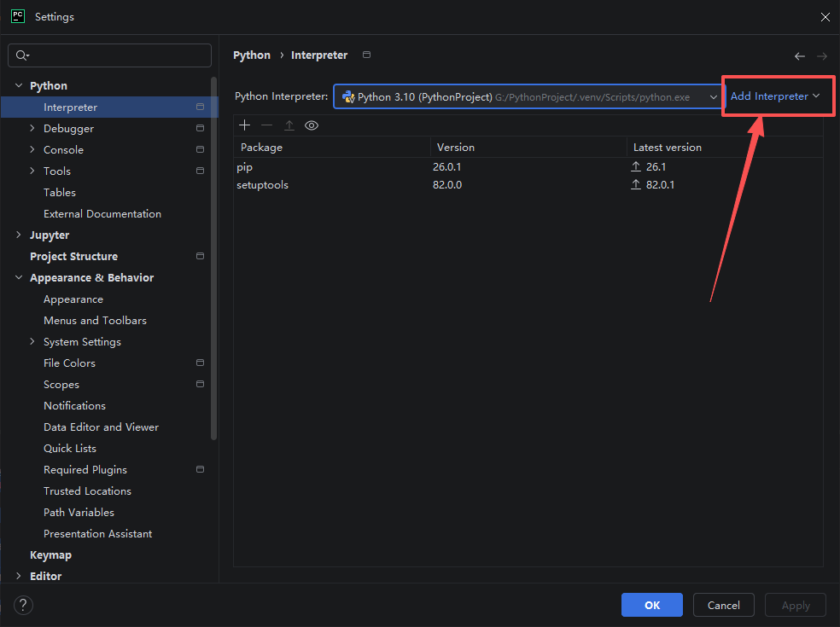Click the forward navigation arrow
The image size is (840, 627).
pyautogui.click(x=822, y=56)
